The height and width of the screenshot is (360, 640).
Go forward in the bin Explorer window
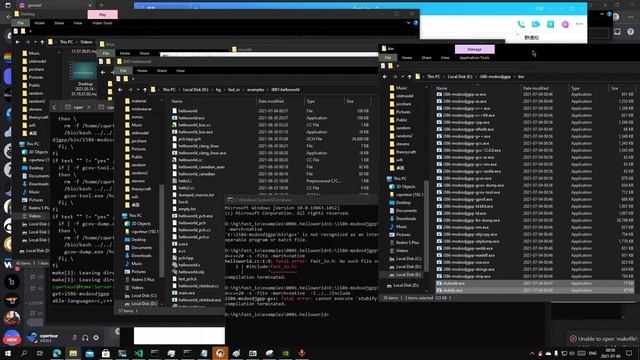[x=394, y=77]
